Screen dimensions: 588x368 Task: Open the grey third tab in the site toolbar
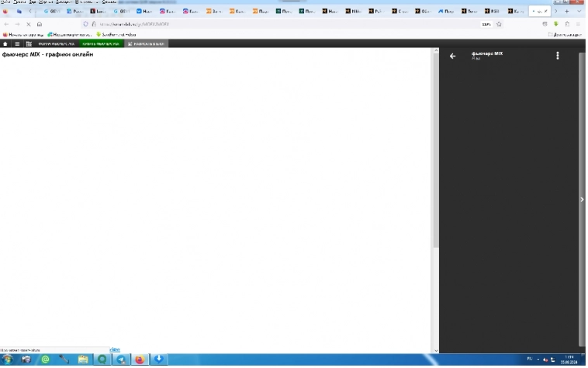(146, 44)
